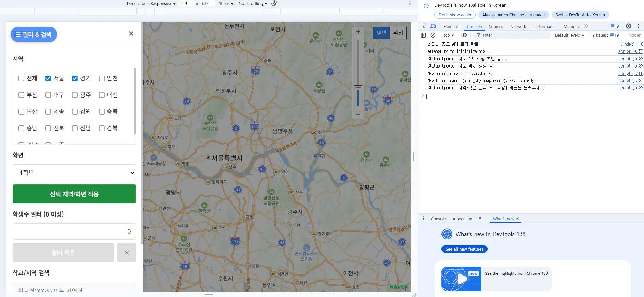
Task: Activate the inspect element picker in DevTools
Action: [x=423, y=26]
